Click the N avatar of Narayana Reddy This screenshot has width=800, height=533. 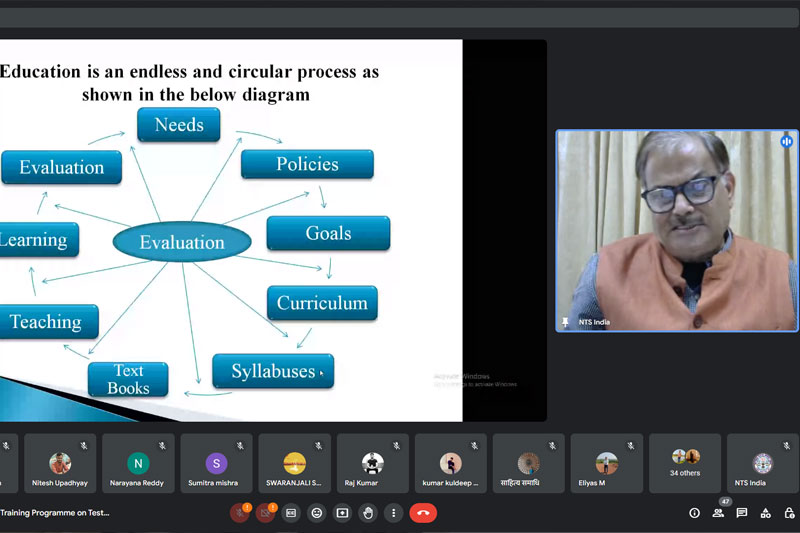138,463
